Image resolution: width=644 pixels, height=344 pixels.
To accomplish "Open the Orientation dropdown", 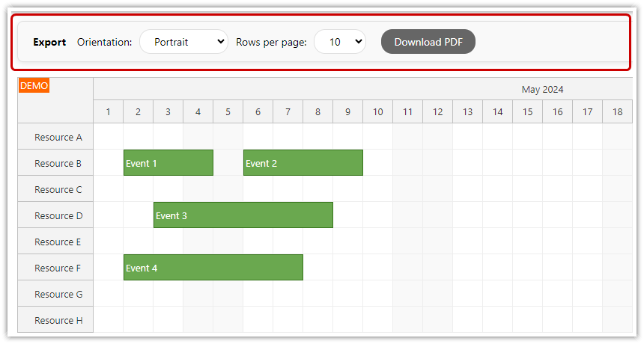I will pos(183,42).
